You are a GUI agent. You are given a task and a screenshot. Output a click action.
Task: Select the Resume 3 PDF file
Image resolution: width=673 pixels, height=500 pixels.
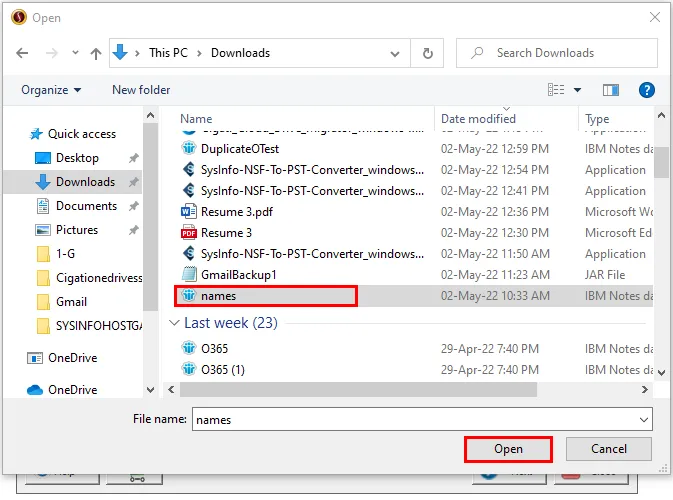[226, 233]
